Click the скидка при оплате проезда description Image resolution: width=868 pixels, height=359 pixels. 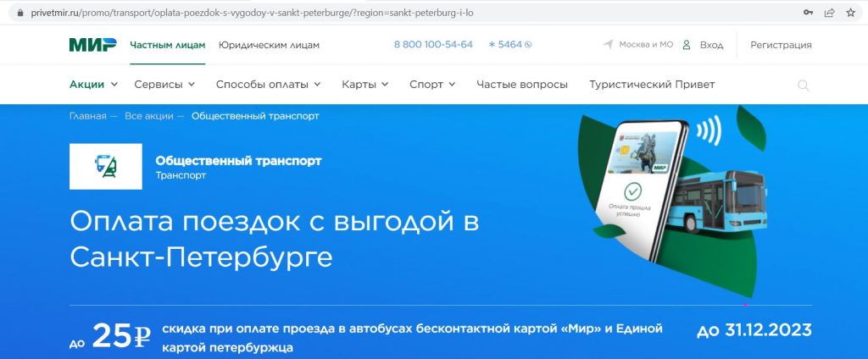point(413,338)
